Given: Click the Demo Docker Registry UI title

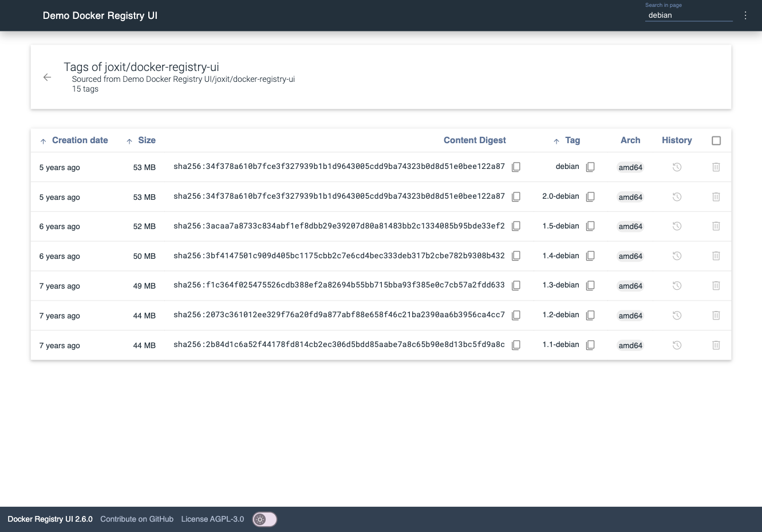Looking at the screenshot, I should [x=100, y=15].
